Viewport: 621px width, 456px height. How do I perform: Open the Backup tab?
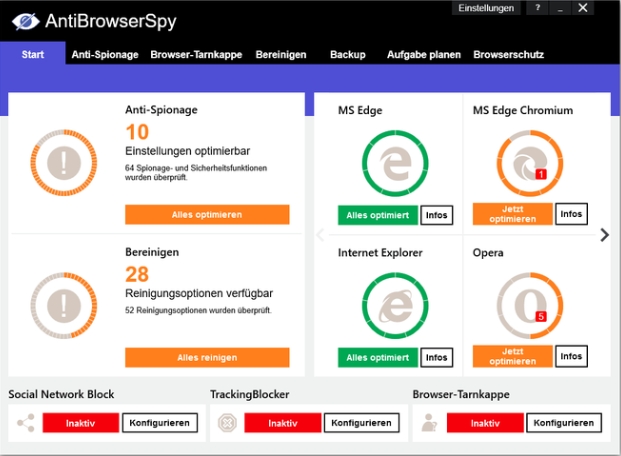click(x=348, y=55)
